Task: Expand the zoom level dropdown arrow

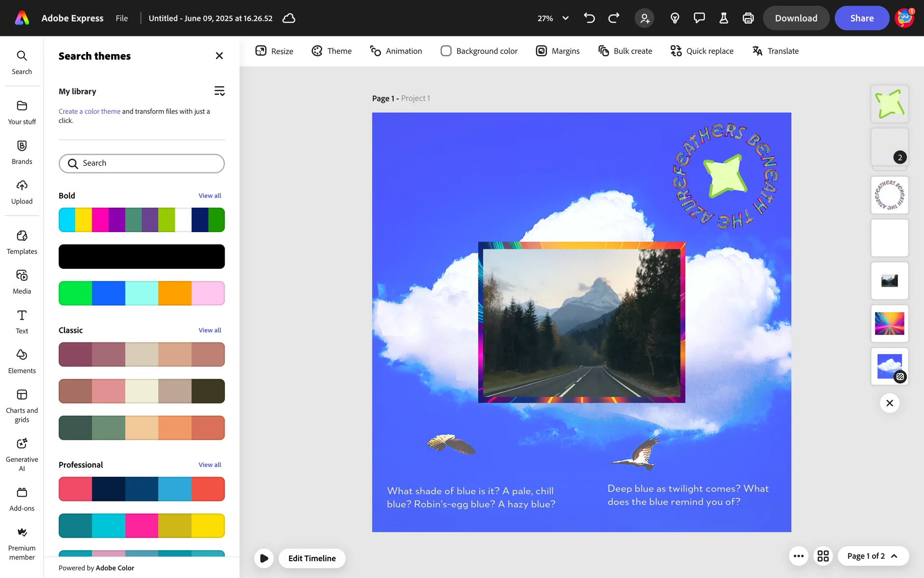Action: (x=565, y=18)
